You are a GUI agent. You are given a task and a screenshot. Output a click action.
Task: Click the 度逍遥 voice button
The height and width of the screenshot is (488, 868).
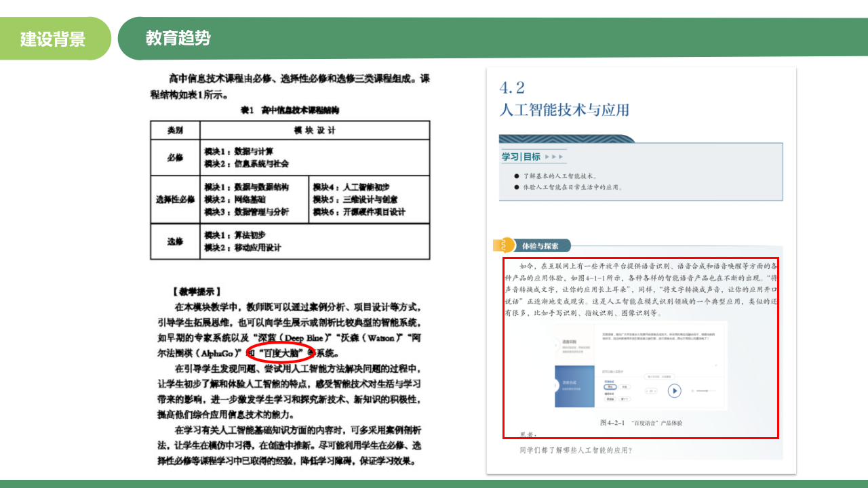610,399
